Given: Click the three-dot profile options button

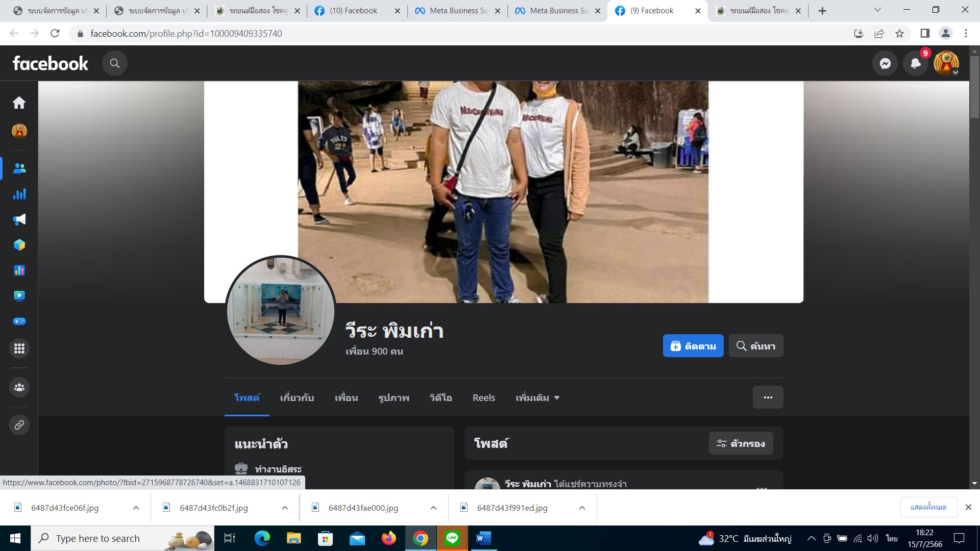Looking at the screenshot, I should [768, 397].
